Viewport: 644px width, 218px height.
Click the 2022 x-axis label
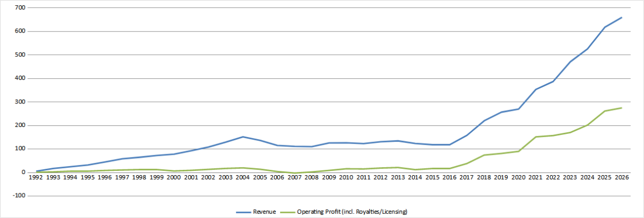coord(552,178)
